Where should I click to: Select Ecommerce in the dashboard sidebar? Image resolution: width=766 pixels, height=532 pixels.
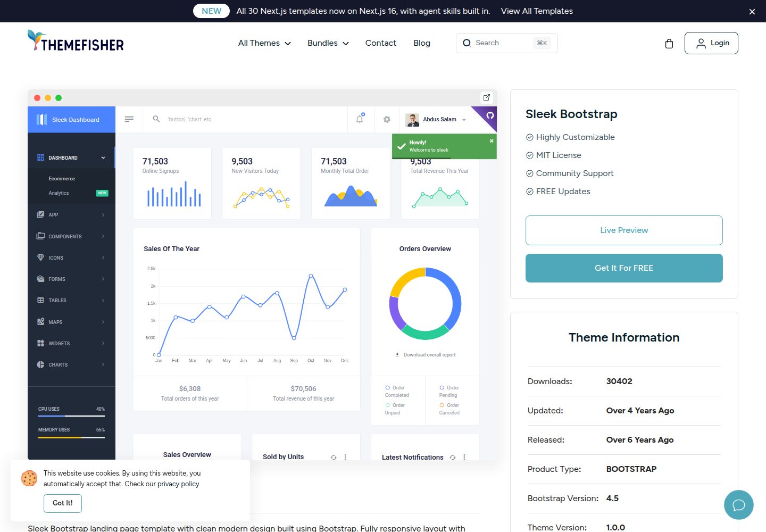point(62,179)
